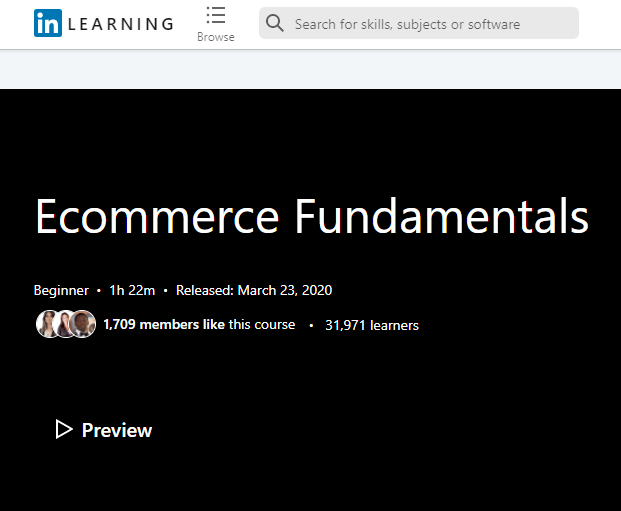Click the third member avatar thumbnail
The image size is (621, 511).
pyautogui.click(x=82, y=324)
